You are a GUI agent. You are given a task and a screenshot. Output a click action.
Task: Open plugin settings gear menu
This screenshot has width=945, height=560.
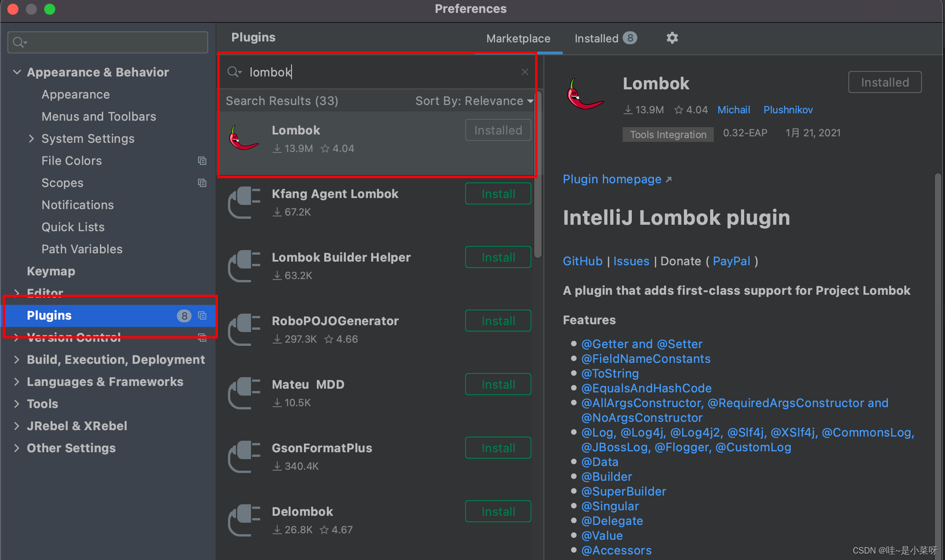(x=672, y=38)
